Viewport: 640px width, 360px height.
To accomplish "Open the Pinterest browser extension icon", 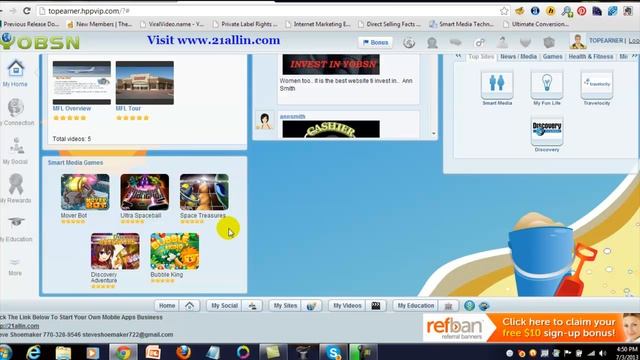I will point(582,11).
